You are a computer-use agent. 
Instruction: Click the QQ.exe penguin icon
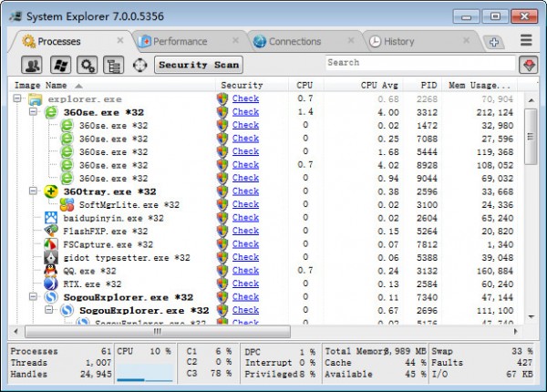[x=51, y=271]
